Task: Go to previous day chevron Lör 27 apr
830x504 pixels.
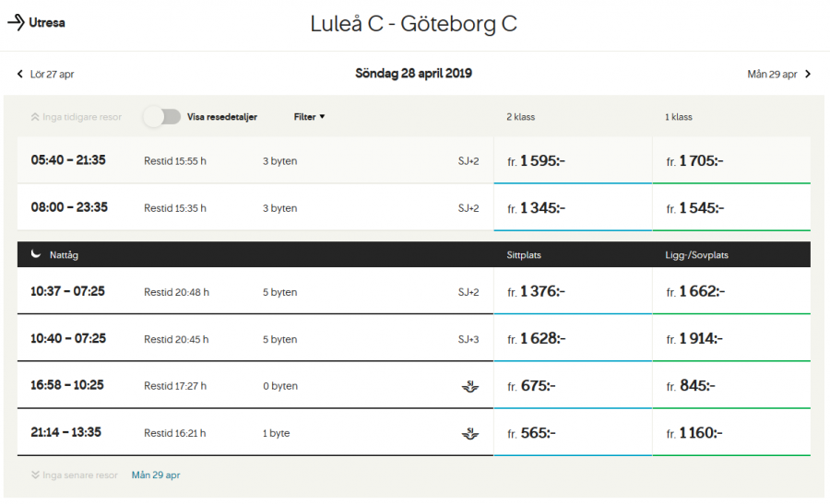Action: coord(20,74)
